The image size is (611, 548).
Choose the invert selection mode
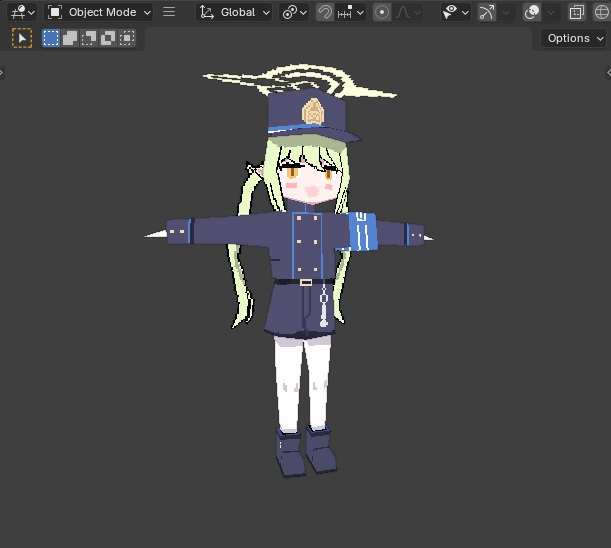[x=108, y=38]
